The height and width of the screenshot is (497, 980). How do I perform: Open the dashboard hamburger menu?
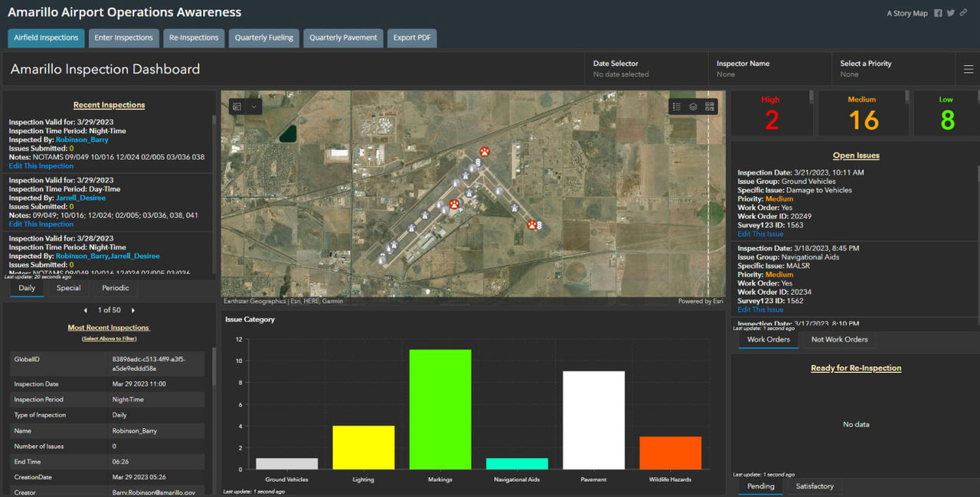click(x=968, y=68)
